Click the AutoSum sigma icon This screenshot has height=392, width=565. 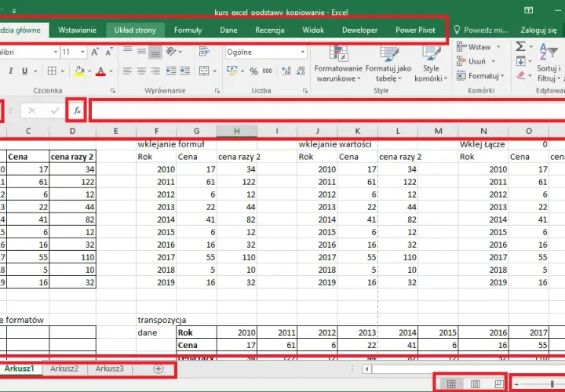(520, 47)
